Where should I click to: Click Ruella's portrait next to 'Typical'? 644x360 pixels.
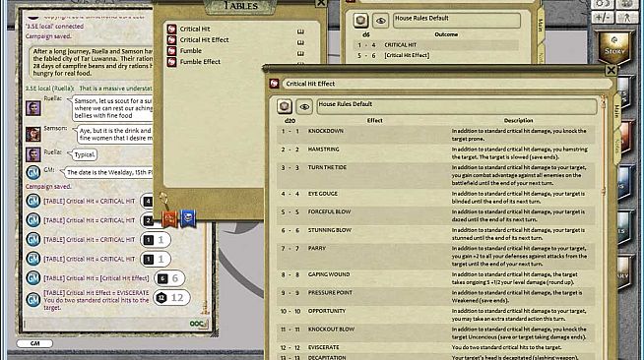(33, 154)
